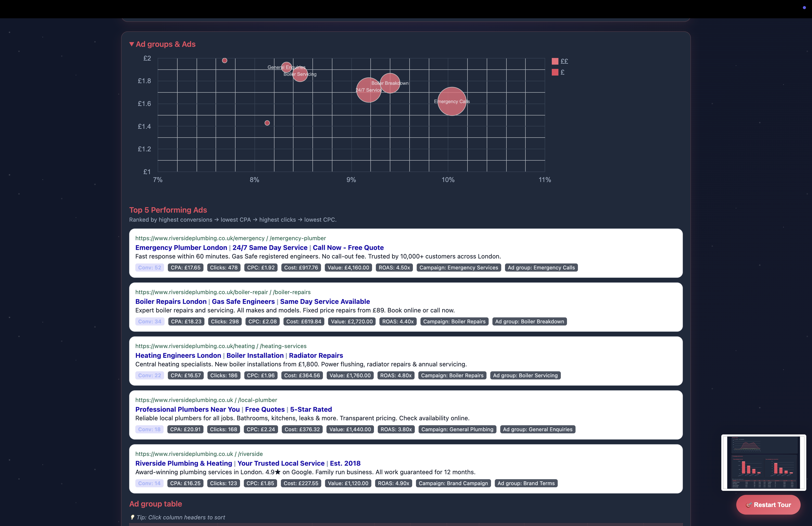
Task: Click the small bubble at chart top left
Action: click(x=225, y=60)
